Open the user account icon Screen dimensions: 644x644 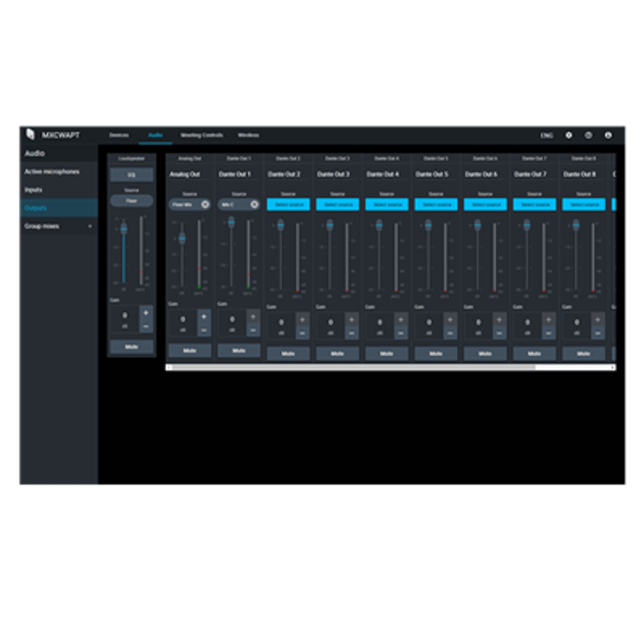coord(608,135)
